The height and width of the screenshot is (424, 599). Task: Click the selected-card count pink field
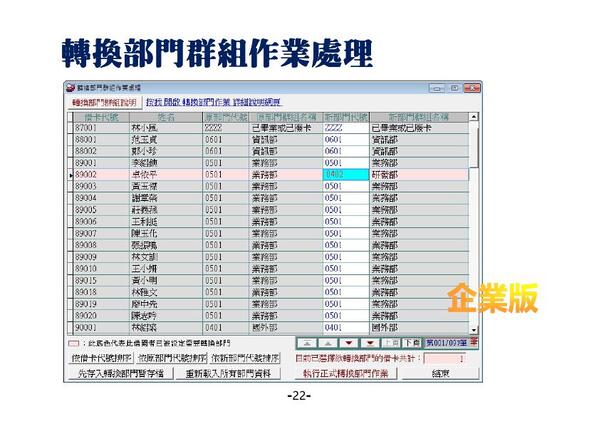[x=445, y=359]
